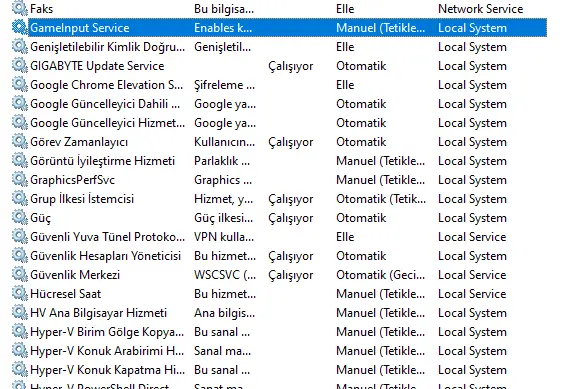The width and height of the screenshot is (571, 389).
Task: Click the gear icon of GameInput Service
Action: tap(19, 27)
